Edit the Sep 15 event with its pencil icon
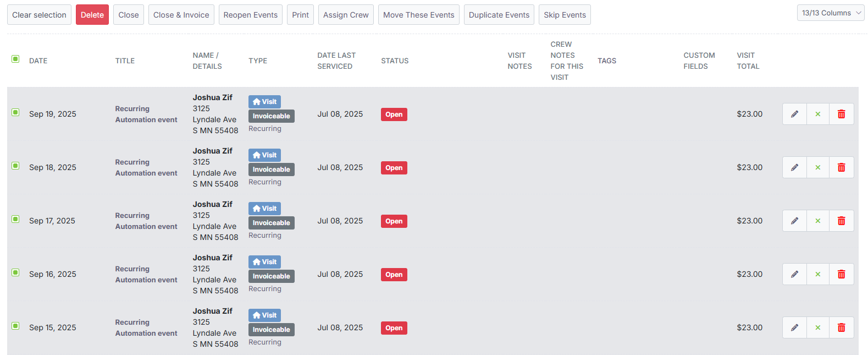 (794, 327)
